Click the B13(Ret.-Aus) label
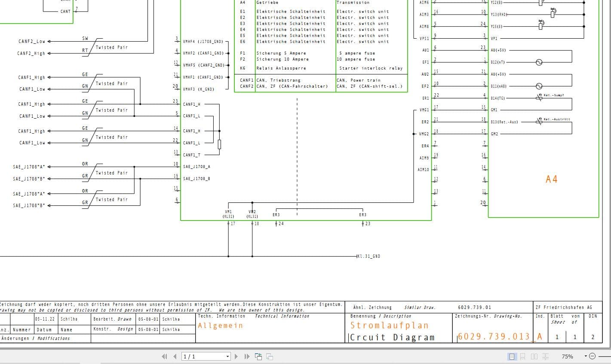611x364 pixels. point(504,122)
